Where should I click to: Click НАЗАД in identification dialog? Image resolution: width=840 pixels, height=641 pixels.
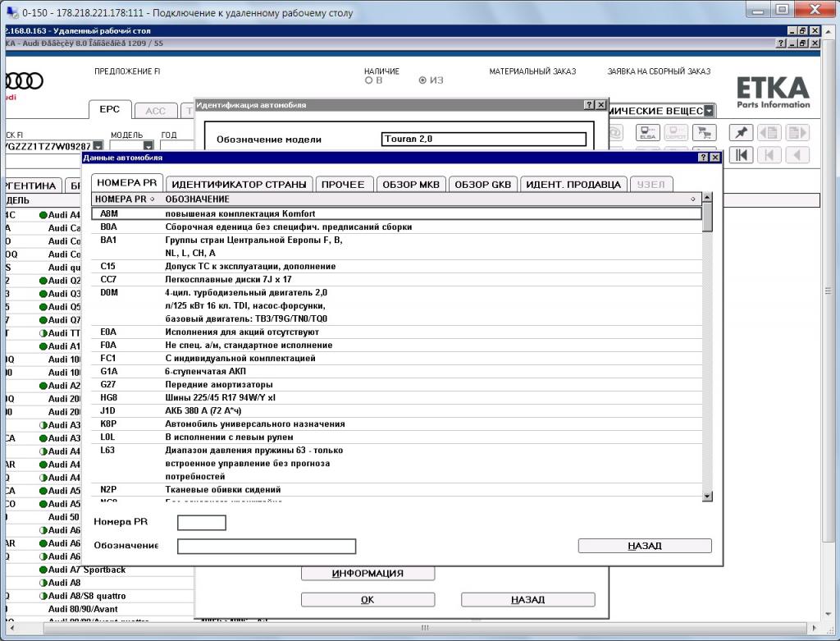point(528,600)
